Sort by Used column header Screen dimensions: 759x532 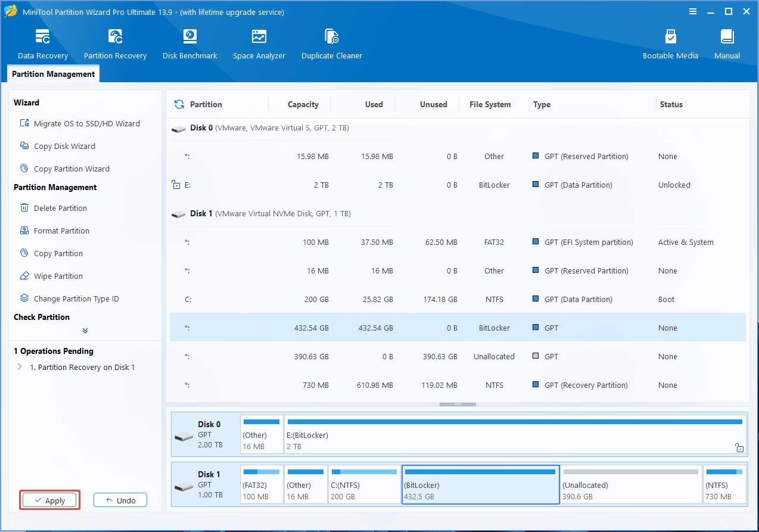click(x=374, y=104)
